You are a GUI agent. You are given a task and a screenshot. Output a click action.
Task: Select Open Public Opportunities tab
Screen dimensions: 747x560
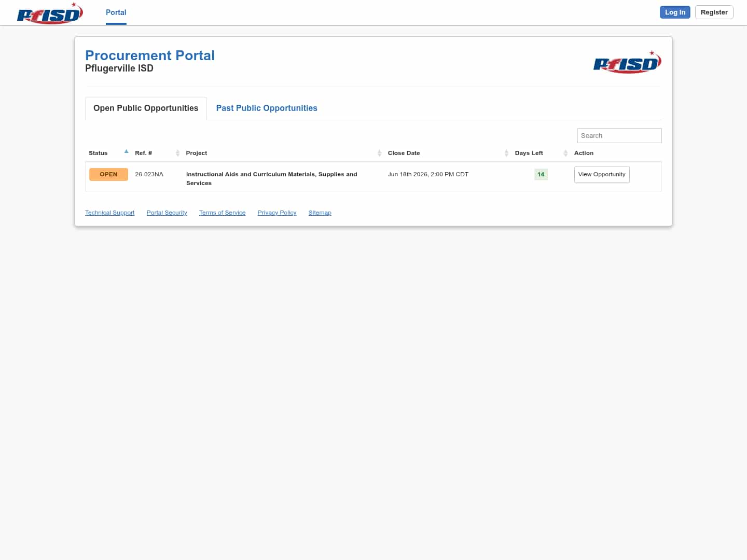point(146,108)
